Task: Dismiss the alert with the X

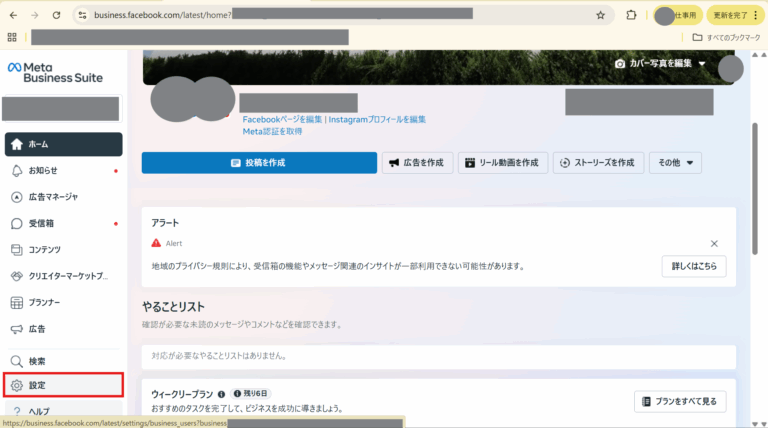Action: 714,243
